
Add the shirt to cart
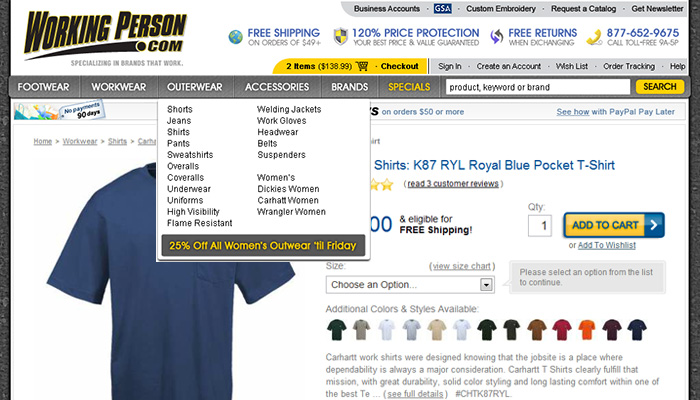point(614,225)
